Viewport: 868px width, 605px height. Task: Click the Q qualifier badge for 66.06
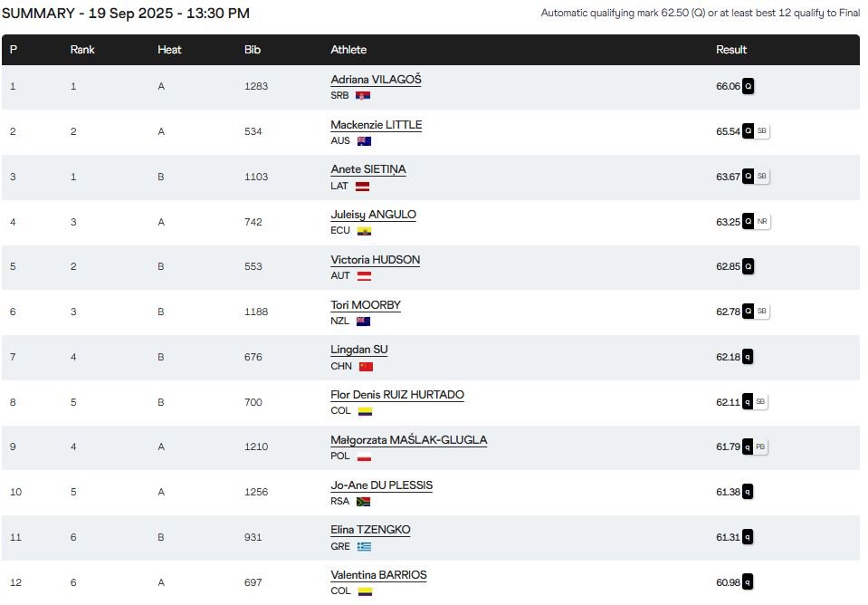tap(749, 86)
